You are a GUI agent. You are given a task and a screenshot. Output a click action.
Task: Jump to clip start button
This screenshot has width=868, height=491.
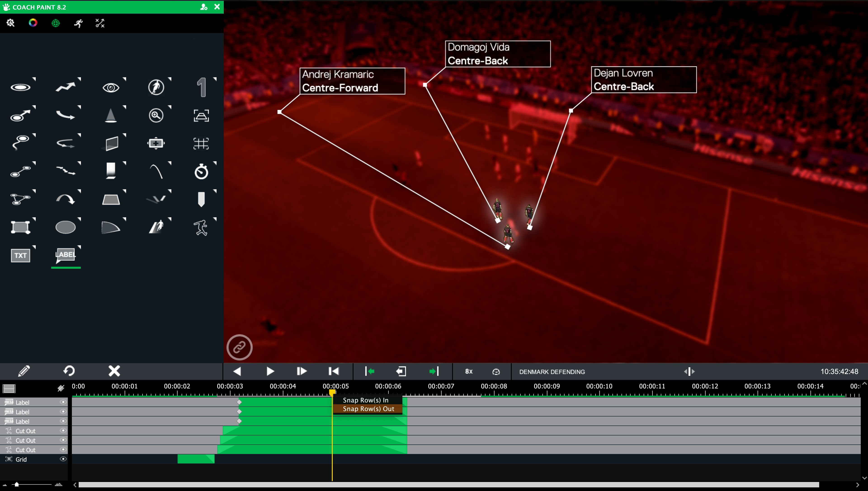[333, 371]
